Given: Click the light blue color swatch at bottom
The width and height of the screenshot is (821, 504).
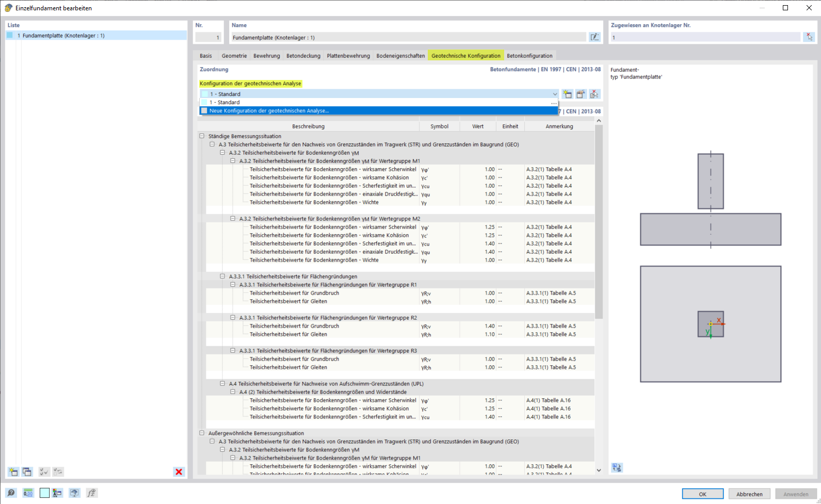Looking at the screenshot, I should point(44,493).
